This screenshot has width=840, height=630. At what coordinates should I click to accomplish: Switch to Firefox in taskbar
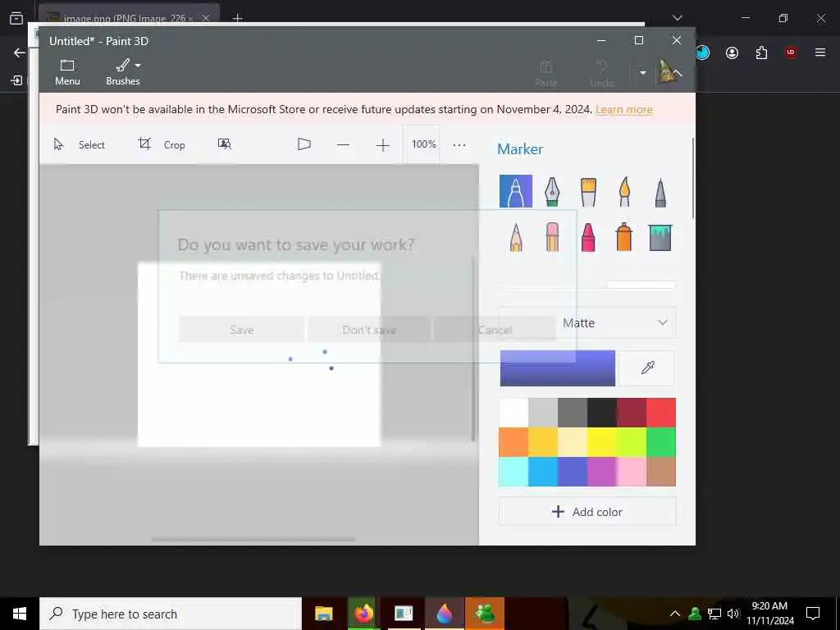pos(363,614)
